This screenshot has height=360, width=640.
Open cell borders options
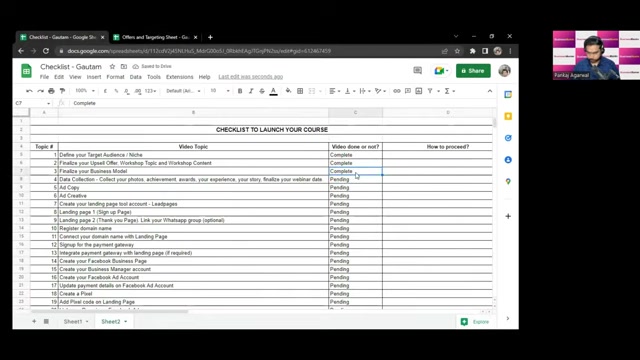pyautogui.click(x=300, y=91)
